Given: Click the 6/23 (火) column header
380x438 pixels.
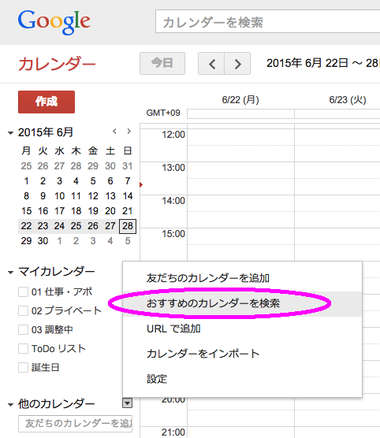Looking at the screenshot, I should click(348, 100).
